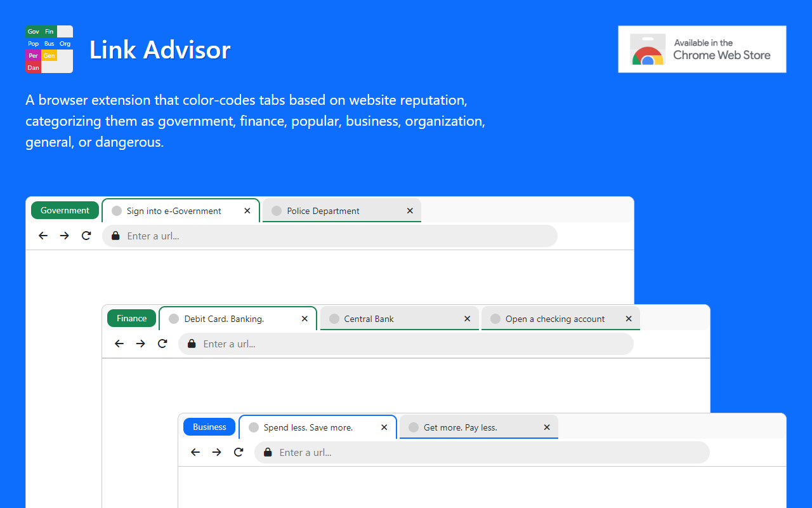Click the Link Advisor logo icon
Image resolution: width=812 pixels, height=508 pixels.
point(49,50)
